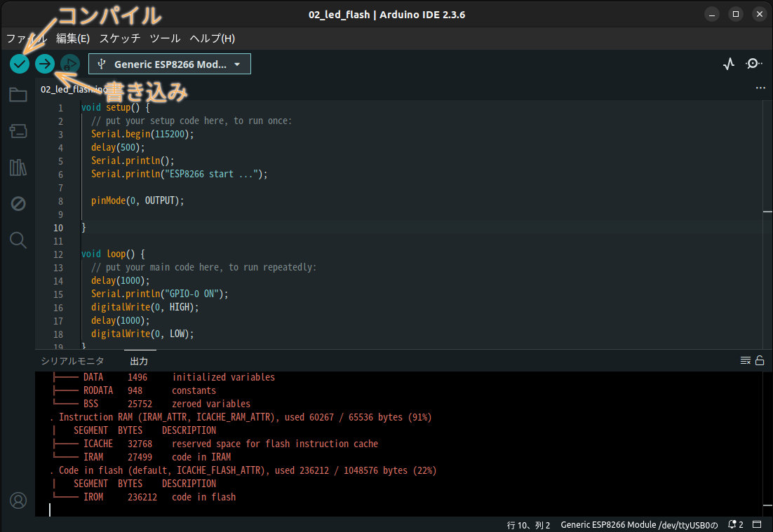This screenshot has height=532, width=773.
Task: Click the editor's vertical scrollbar
Action: tap(767, 210)
